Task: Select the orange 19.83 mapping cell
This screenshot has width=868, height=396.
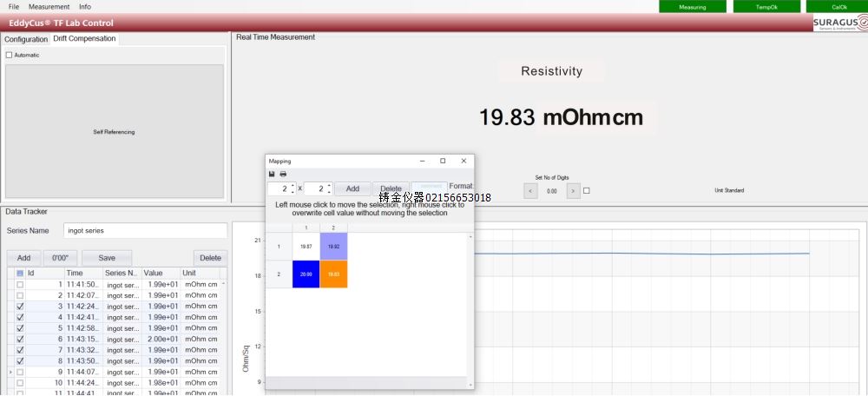Action: (x=333, y=274)
